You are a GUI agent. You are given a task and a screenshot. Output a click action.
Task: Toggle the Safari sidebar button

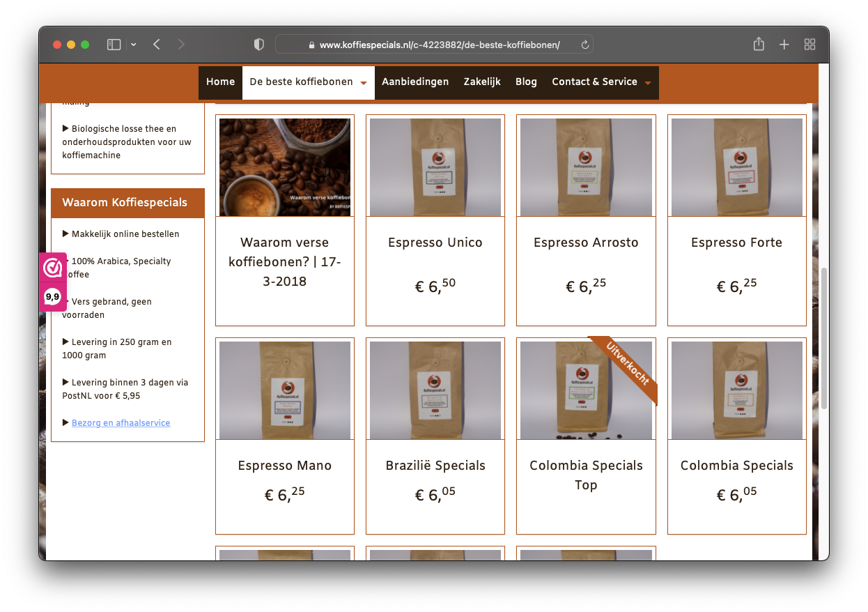click(x=114, y=45)
